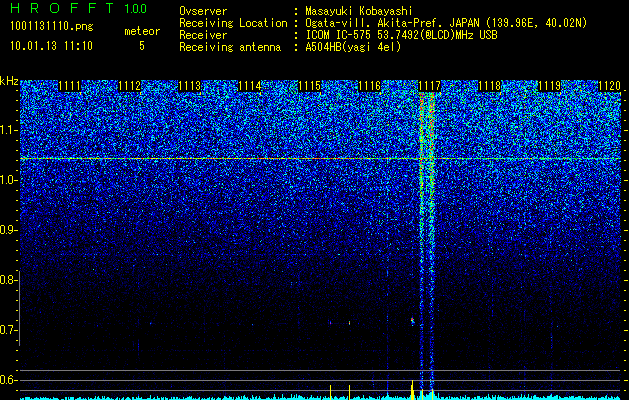Image resolution: width=629 pixels, height=400 pixels.
Task: Click the Receiver label
Action: coord(203,35)
